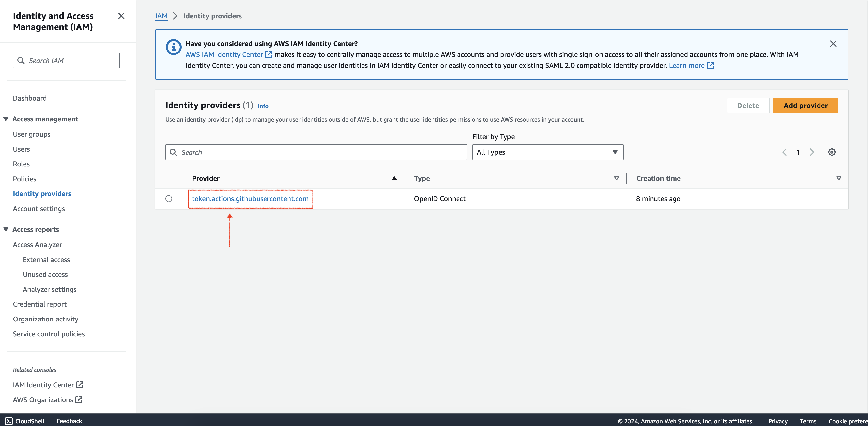Go to previous page arrow
This screenshot has width=868, height=426.
pos(784,152)
